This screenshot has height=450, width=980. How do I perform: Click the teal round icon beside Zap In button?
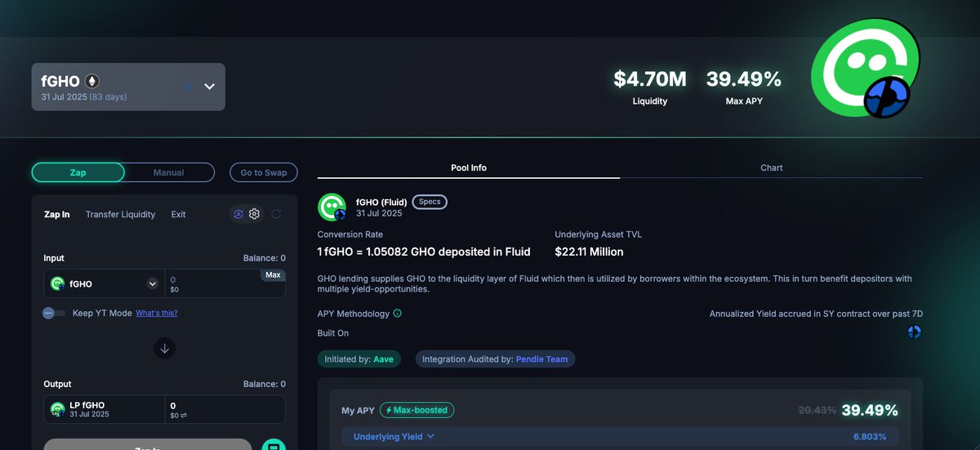274,445
